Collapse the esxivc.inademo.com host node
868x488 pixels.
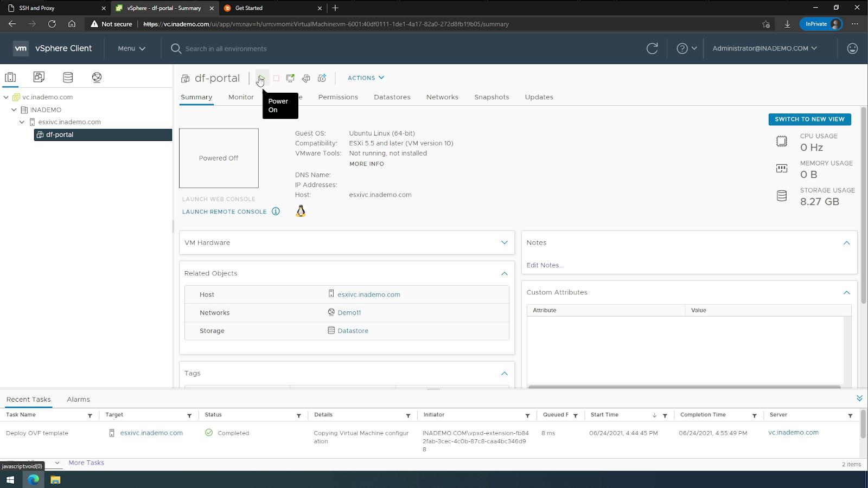coord(22,122)
